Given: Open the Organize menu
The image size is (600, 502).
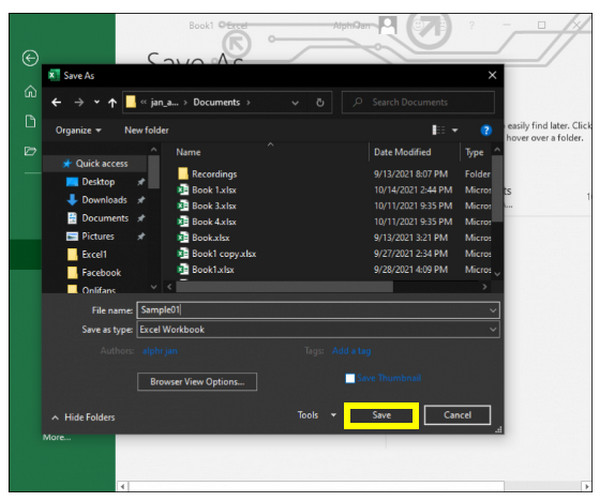Looking at the screenshot, I should pos(78,130).
